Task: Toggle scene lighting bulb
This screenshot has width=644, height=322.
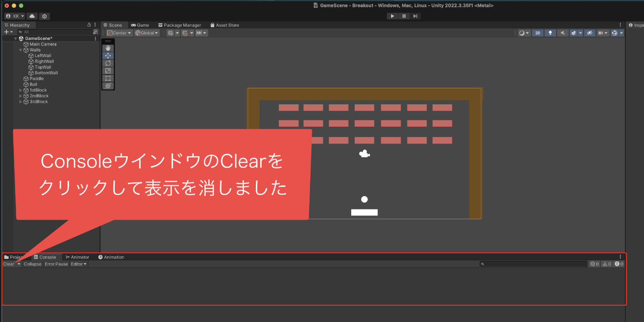Action: tap(550, 33)
